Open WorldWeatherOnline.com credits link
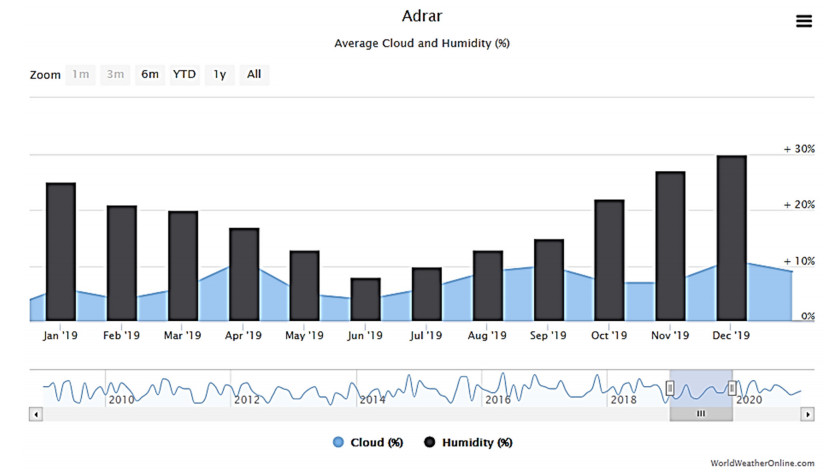 [769, 465]
